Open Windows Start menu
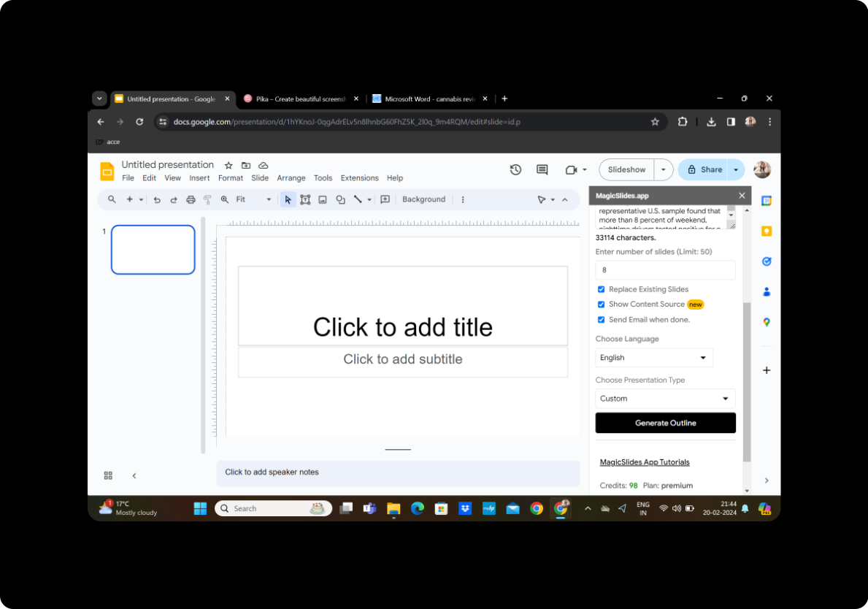Screen dimensions: 868x609 [x=201, y=508]
